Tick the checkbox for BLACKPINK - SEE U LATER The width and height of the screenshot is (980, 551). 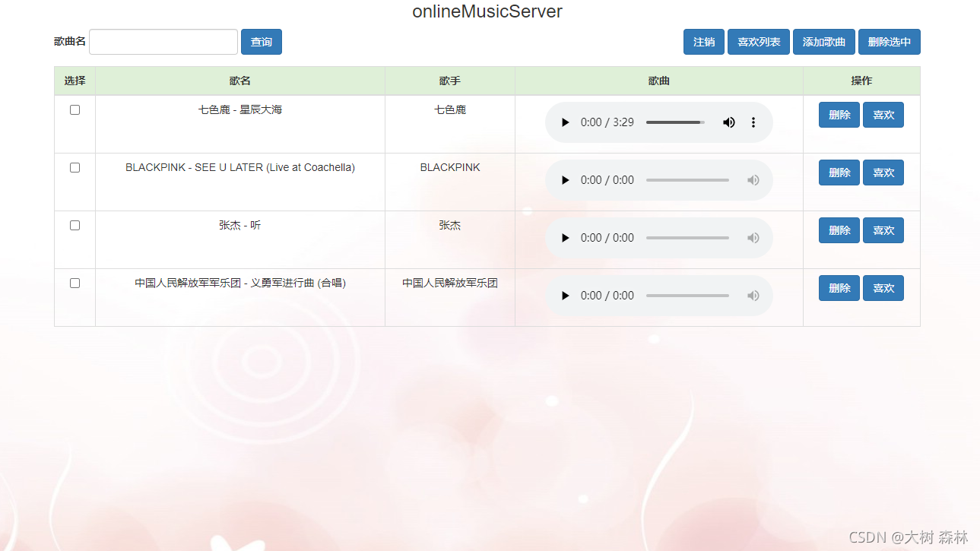pos(75,167)
